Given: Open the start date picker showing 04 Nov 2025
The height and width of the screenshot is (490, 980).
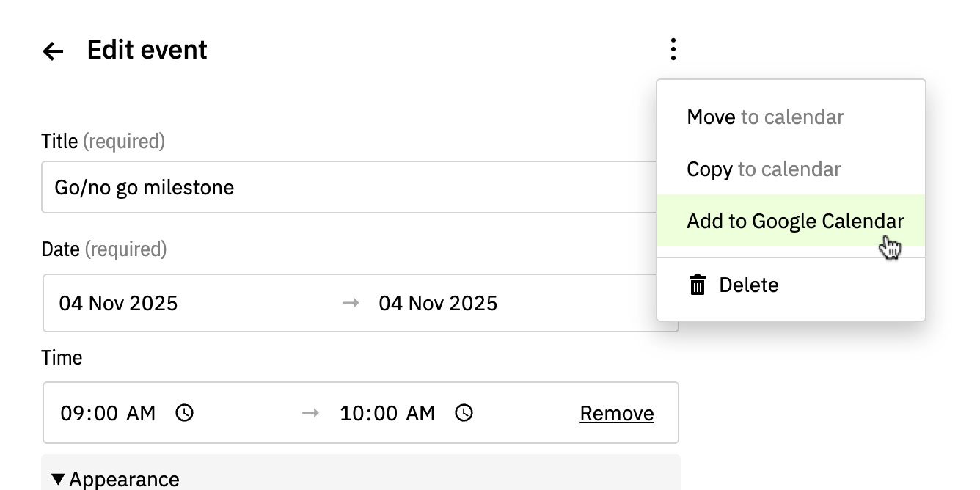Looking at the screenshot, I should [117, 303].
